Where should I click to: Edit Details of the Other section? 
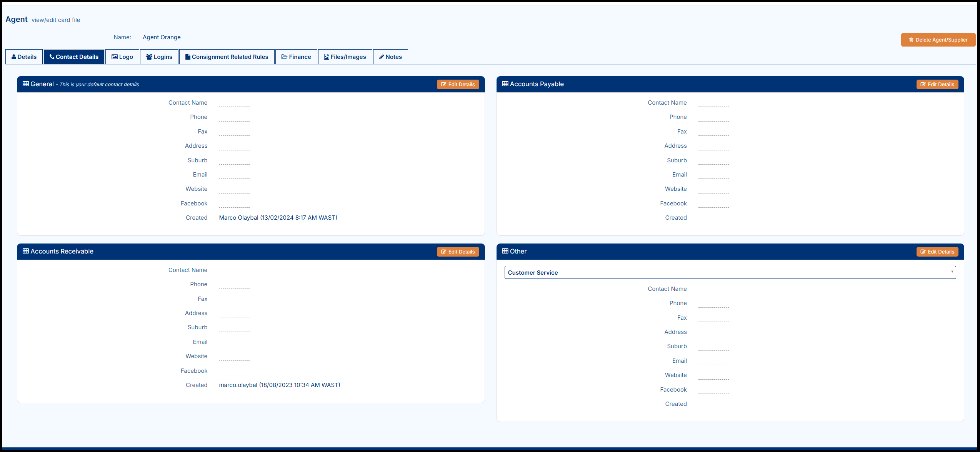click(937, 252)
